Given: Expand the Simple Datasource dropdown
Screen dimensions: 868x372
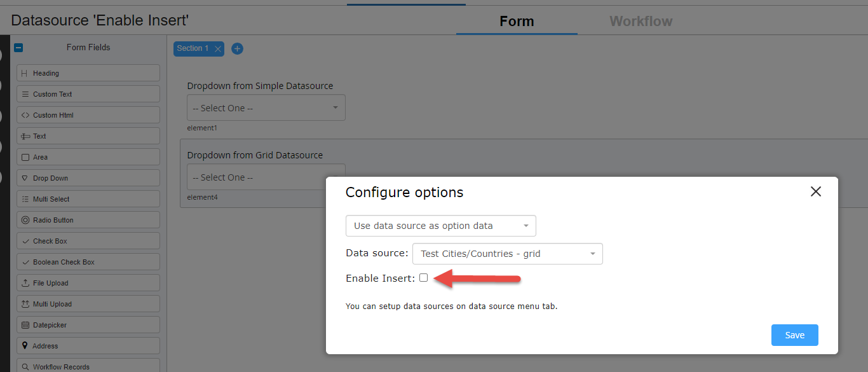Looking at the screenshot, I should click(x=266, y=108).
